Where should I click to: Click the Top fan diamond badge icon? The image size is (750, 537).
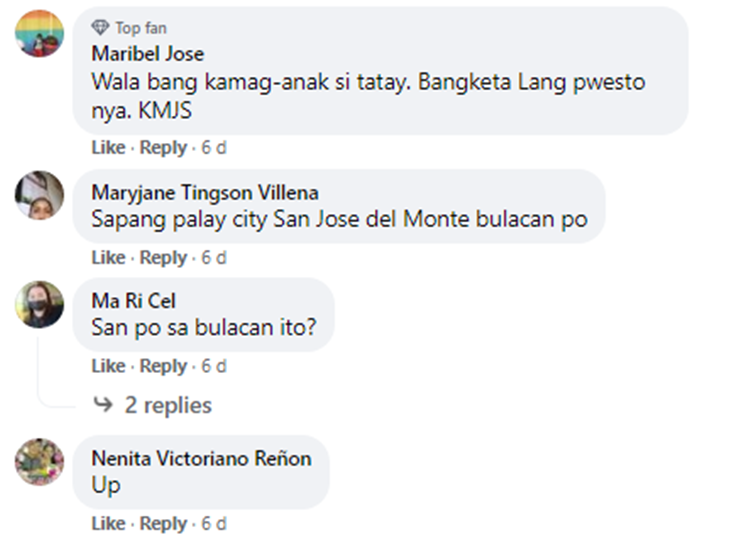(100, 28)
